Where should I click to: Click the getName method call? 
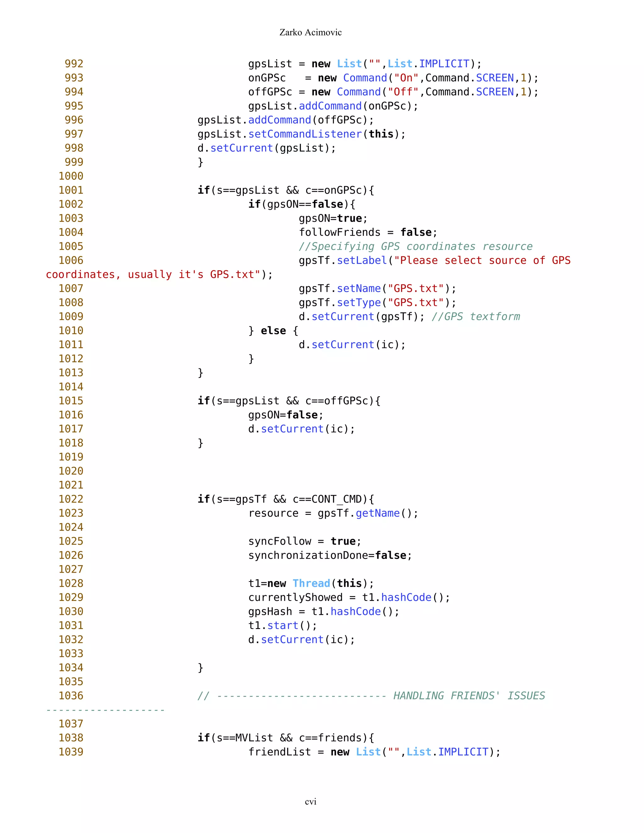377,513
